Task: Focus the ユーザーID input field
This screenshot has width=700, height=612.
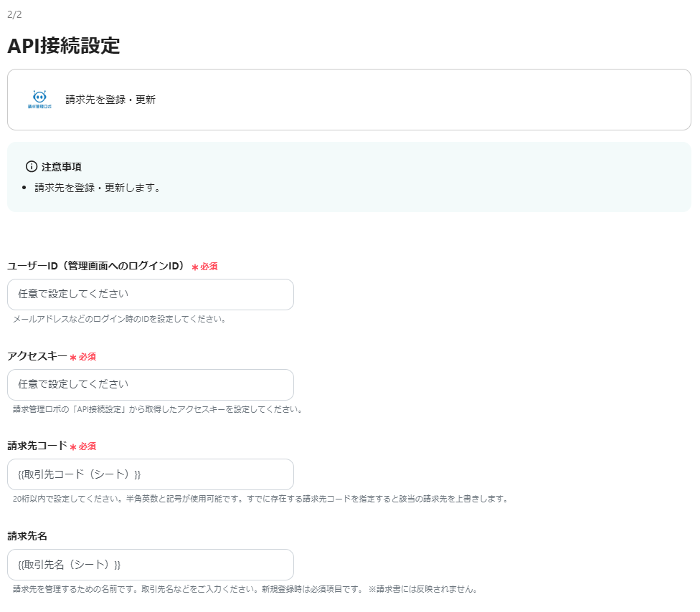Action: [x=151, y=295]
